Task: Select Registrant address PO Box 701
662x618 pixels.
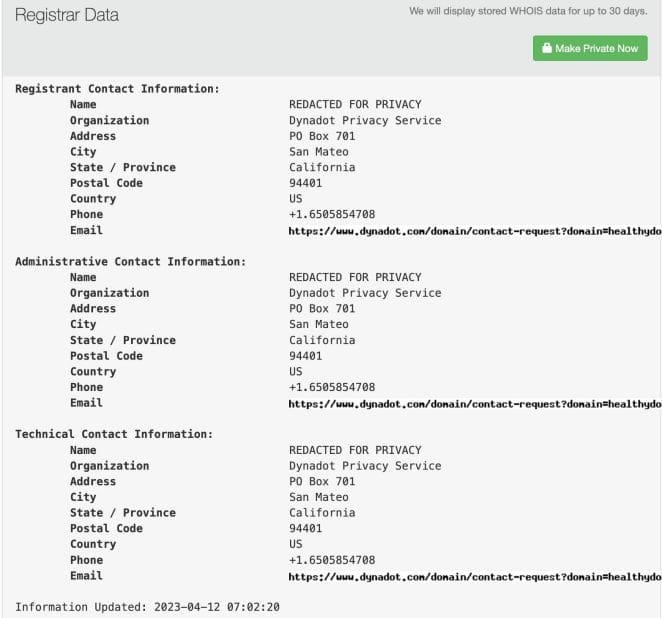Action: [x=322, y=136]
